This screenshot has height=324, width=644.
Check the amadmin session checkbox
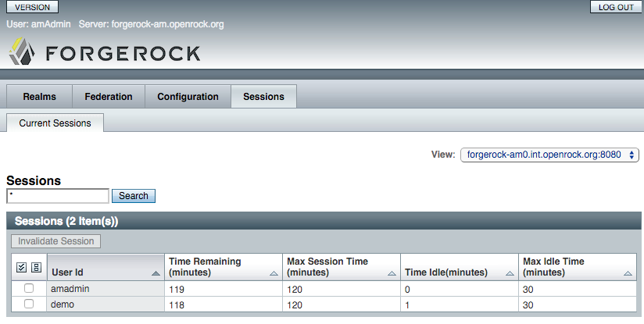[29, 288]
